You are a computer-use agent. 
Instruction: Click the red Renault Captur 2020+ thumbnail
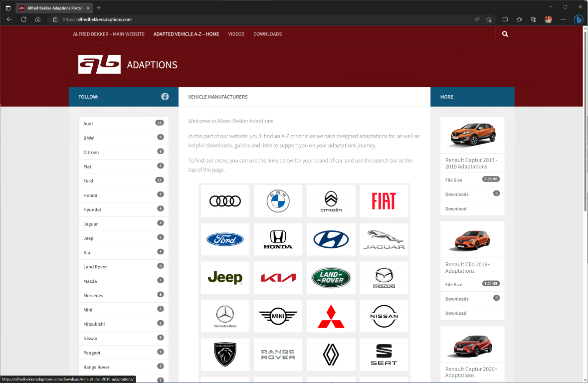pyautogui.click(x=472, y=345)
